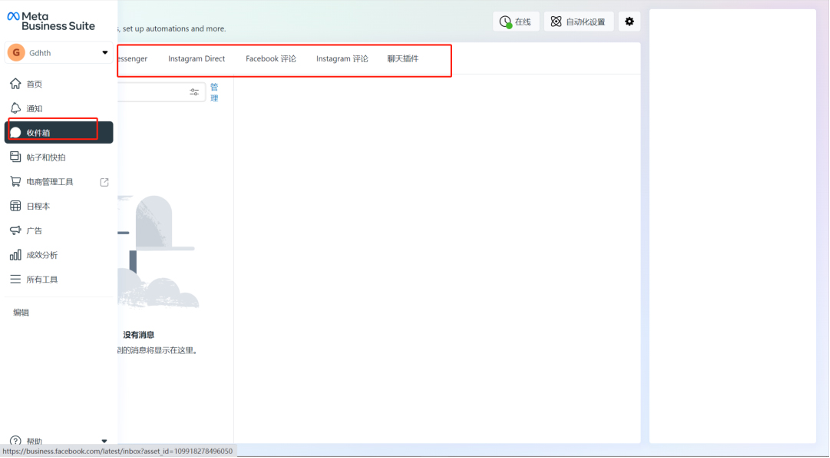This screenshot has width=830, height=458.
Task: Open 通知 notifications bell
Action: tap(16, 108)
